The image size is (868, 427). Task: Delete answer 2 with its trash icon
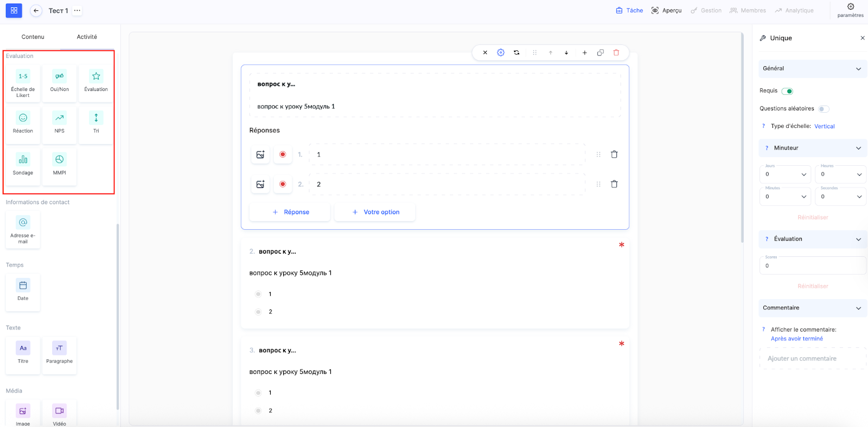(614, 184)
